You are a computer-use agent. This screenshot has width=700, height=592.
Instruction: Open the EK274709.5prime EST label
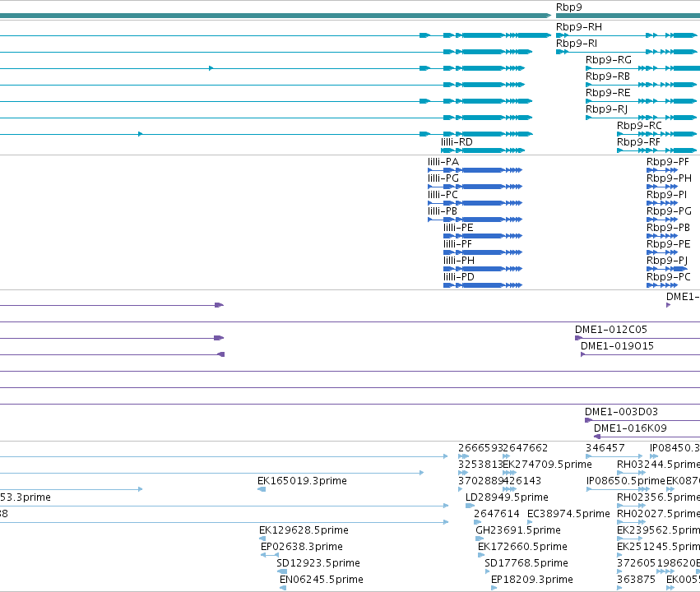pos(547,465)
